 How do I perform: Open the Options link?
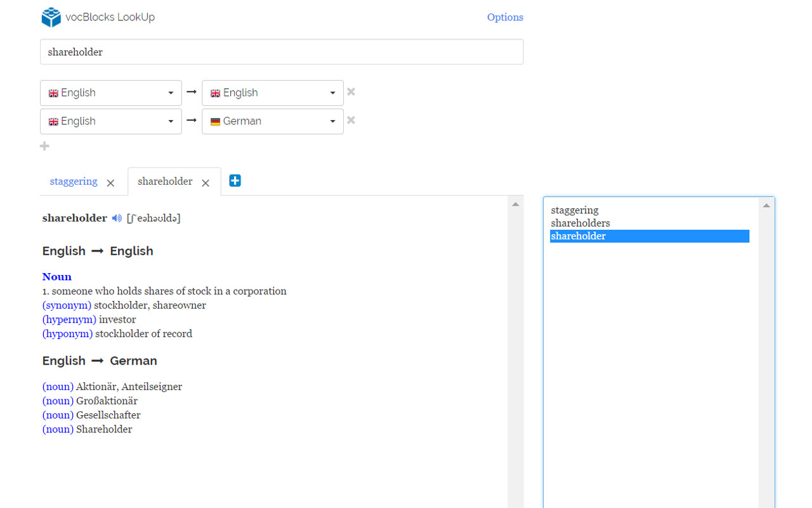coord(505,17)
